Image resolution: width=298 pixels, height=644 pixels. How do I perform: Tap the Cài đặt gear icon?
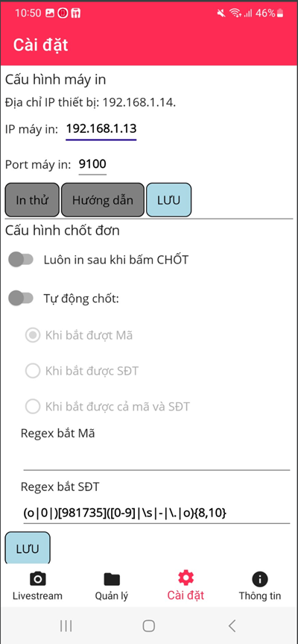click(x=186, y=578)
